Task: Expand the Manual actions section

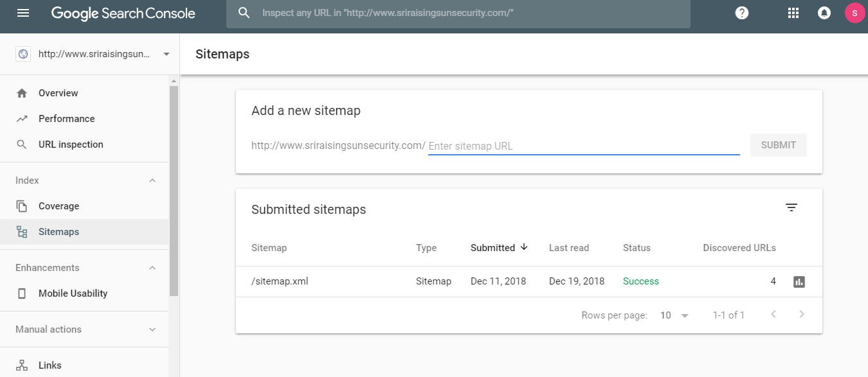Action: (x=152, y=329)
